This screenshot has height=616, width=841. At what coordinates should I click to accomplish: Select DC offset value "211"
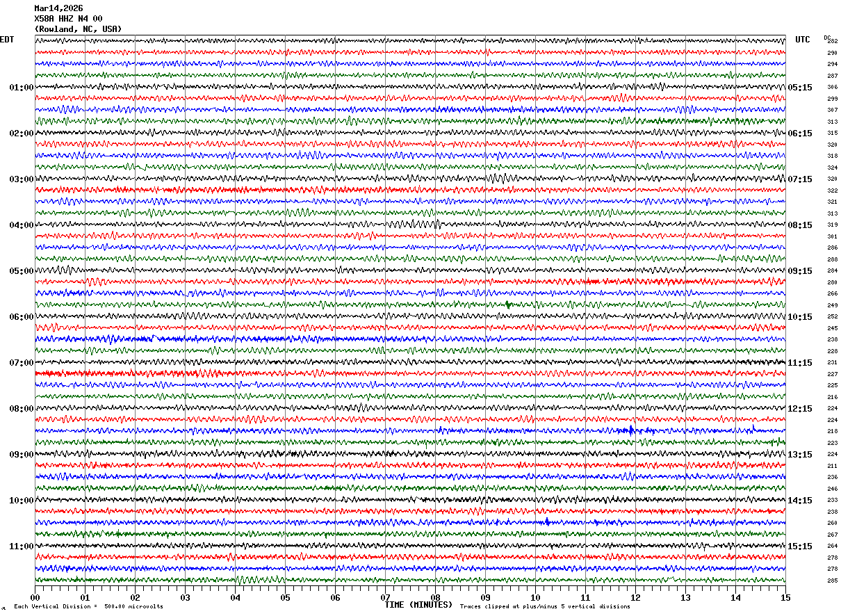[832, 466]
